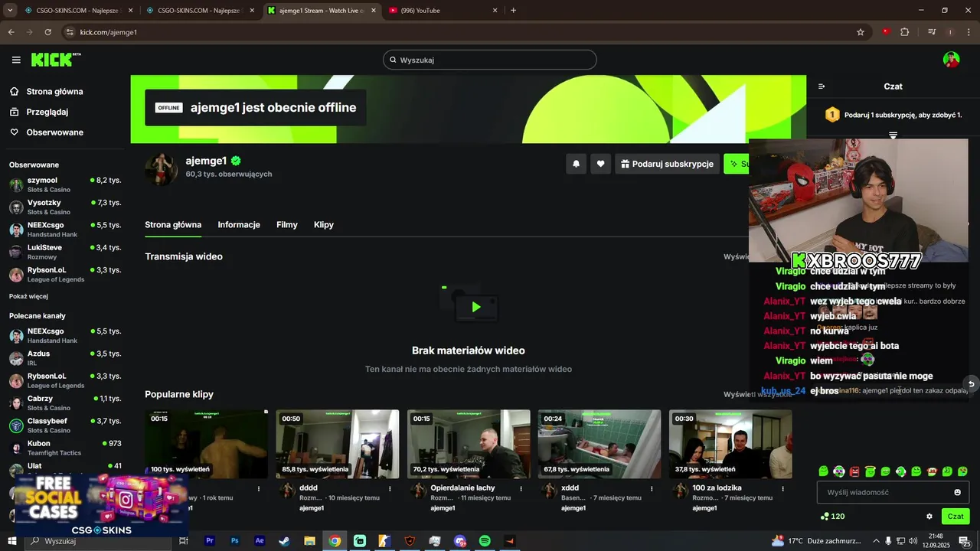Switch to the Filmy tab
980x551 pixels.
(x=287, y=225)
